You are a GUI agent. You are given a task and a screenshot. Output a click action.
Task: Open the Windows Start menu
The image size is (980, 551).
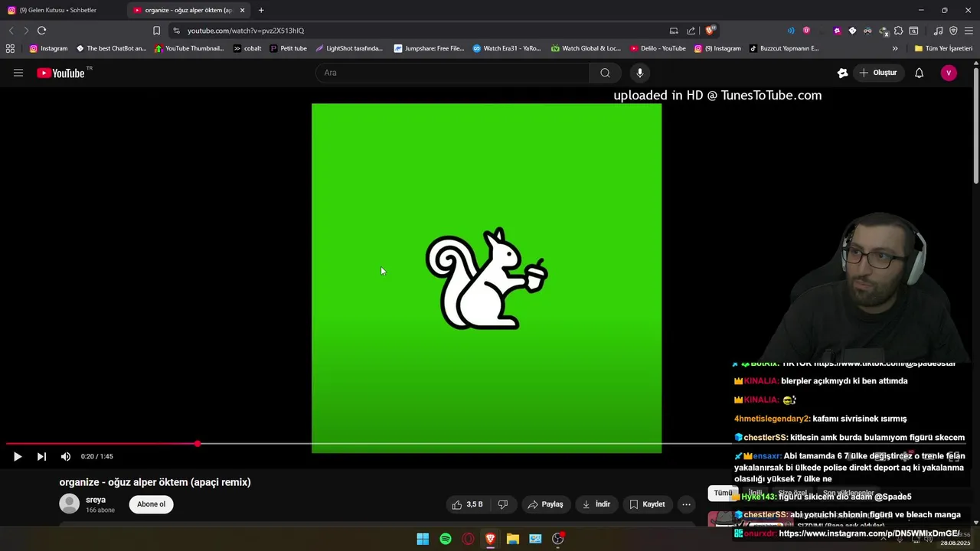(423, 539)
